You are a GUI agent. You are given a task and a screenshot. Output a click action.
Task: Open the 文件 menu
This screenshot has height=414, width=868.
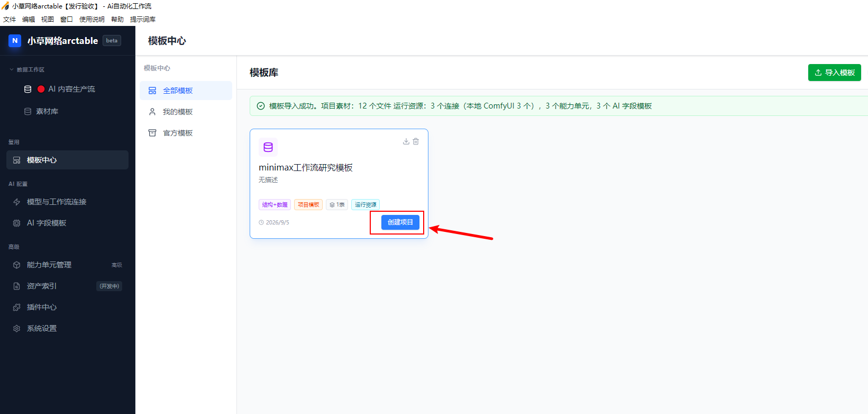10,20
